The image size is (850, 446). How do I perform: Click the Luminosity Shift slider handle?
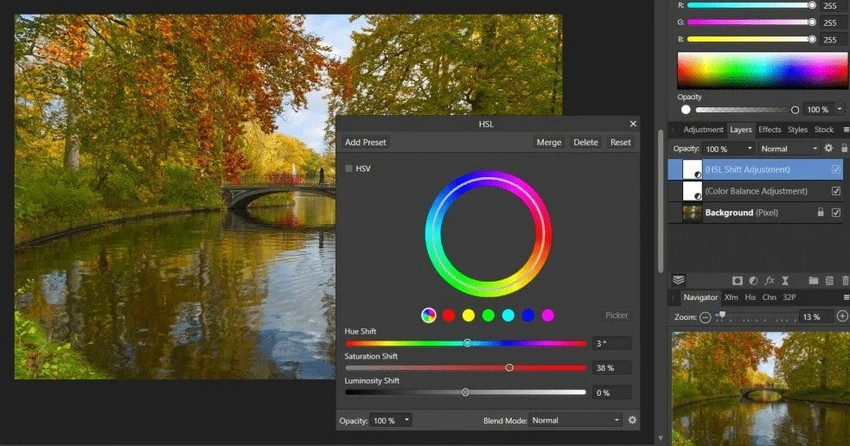[465, 392]
